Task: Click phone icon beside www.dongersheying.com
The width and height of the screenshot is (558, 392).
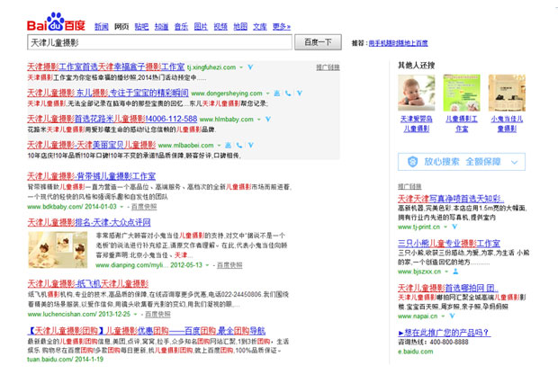Action: [x=288, y=94]
